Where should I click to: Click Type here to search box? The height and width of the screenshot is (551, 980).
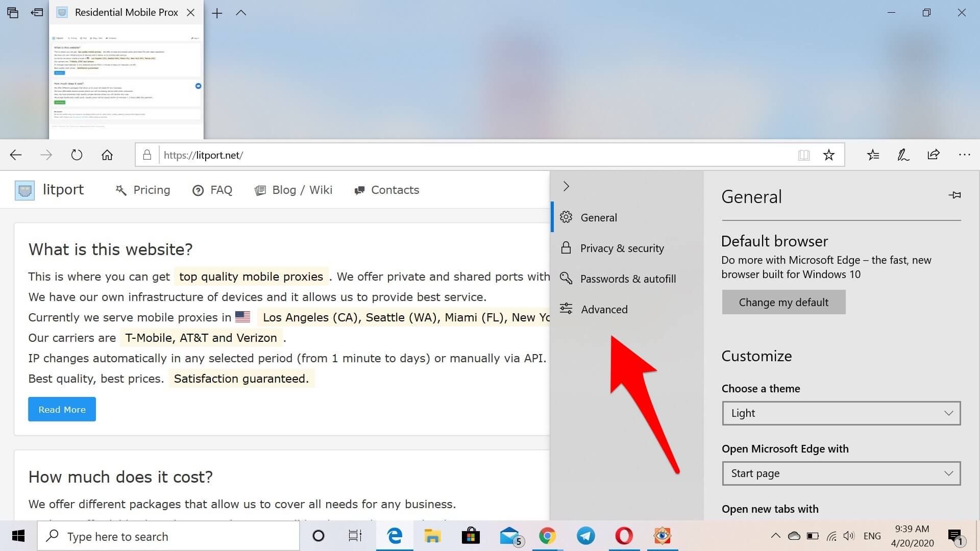click(x=168, y=536)
